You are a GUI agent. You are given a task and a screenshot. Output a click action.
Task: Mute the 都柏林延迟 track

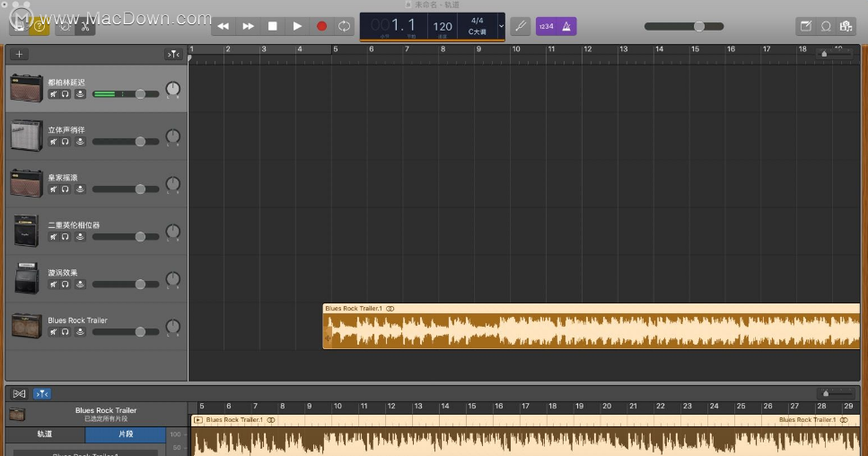[x=53, y=94]
